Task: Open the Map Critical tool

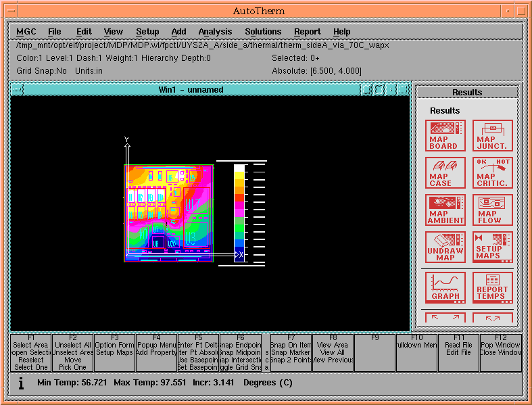Action: point(493,173)
